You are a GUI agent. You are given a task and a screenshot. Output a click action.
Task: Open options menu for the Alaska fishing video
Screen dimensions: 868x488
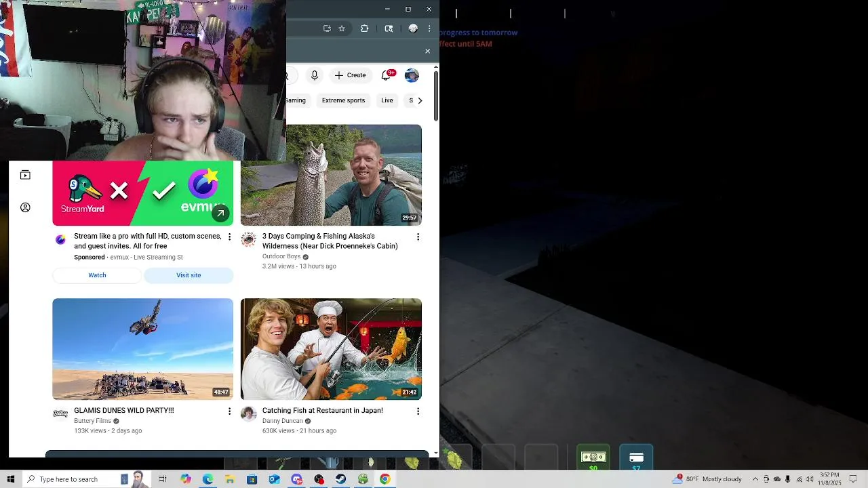pos(418,237)
